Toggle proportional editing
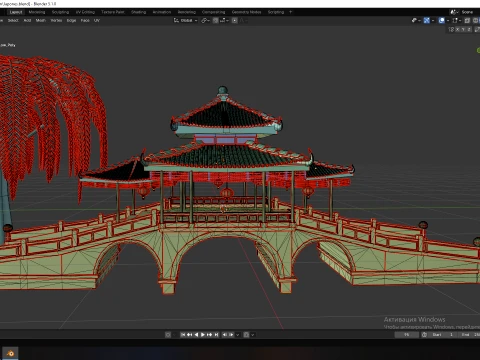Image resolution: width=480 pixels, height=360 pixels. pos(235,20)
